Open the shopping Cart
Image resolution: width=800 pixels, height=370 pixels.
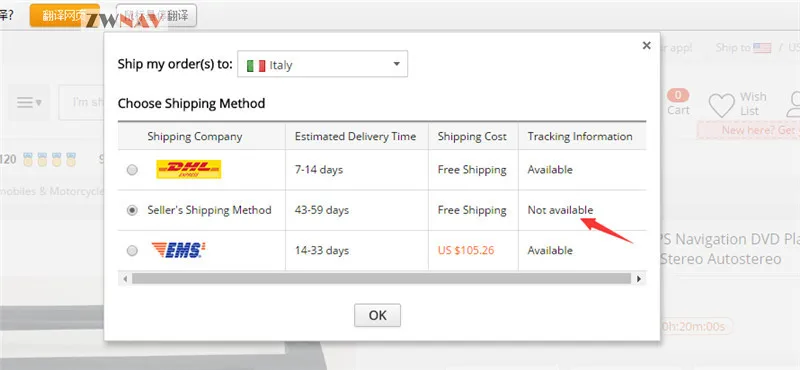678,103
